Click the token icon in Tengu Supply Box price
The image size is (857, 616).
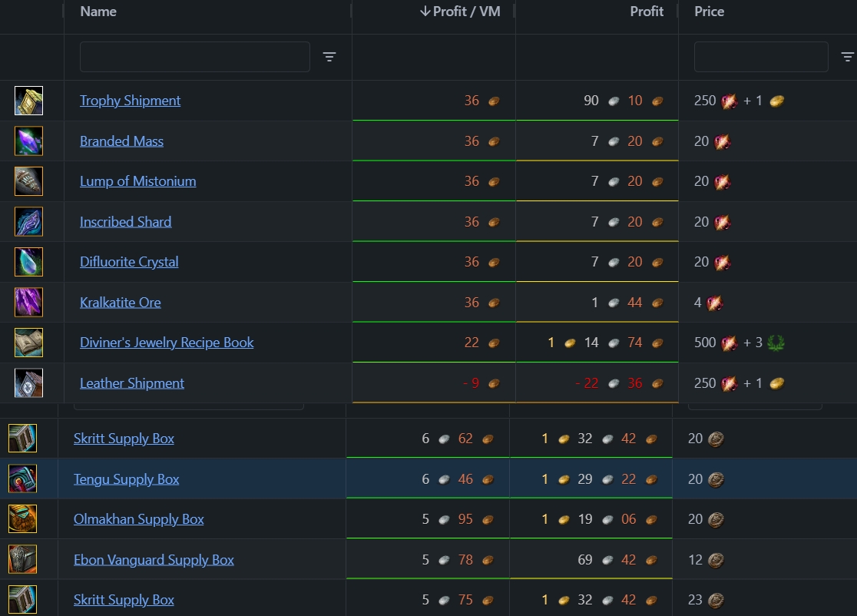(716, 479)
